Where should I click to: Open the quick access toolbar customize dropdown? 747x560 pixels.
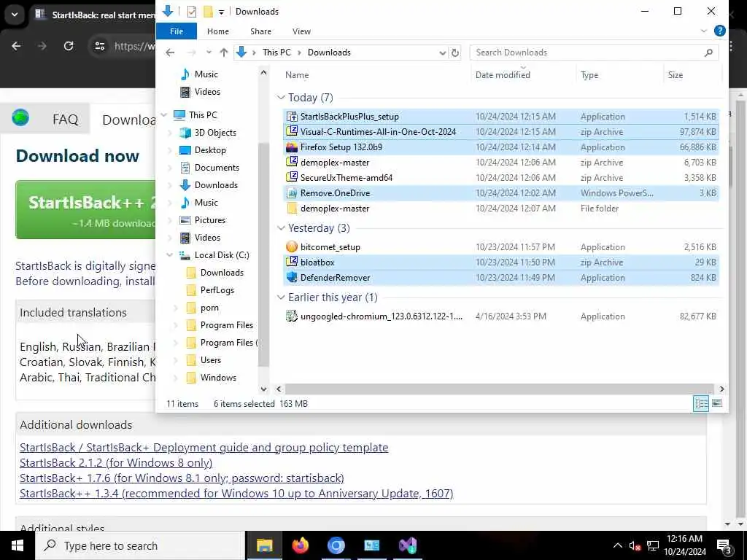click(x=221, y=12)
